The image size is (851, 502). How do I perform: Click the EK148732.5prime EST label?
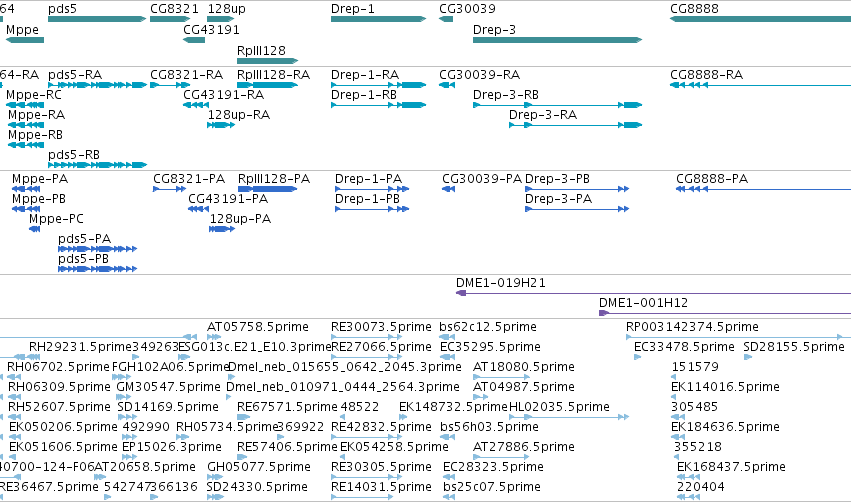pyautogui.click(x=453, y=407)
